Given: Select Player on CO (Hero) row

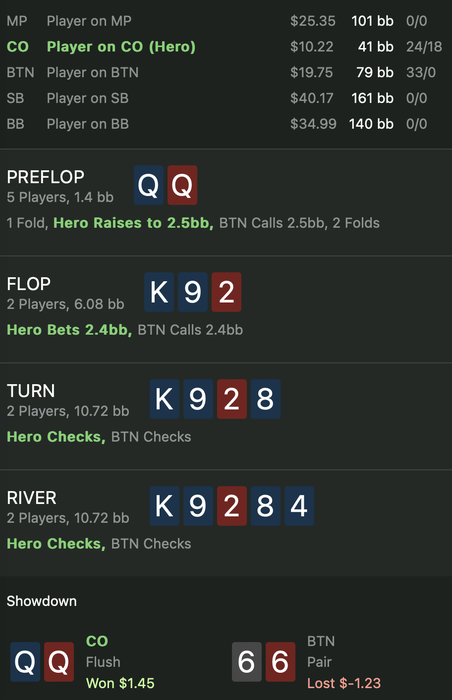Looking at the screenshot, I should pos(226,46).
